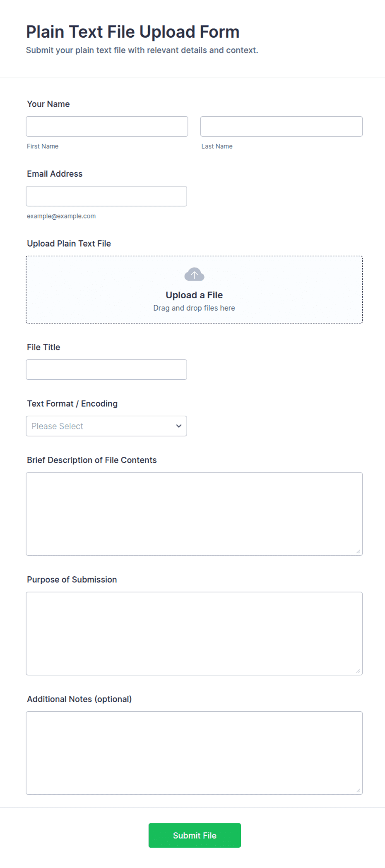Click the resize handle of the Additional Notes textarea
Screen dimensions: 385x868
[x=358, y=790]
